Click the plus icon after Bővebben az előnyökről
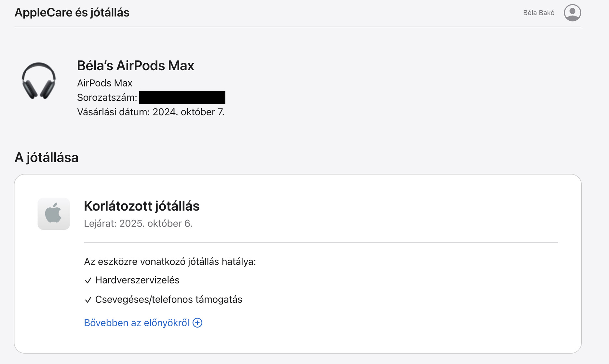Viewport: 609px width, 364px height. pos(197,323)
